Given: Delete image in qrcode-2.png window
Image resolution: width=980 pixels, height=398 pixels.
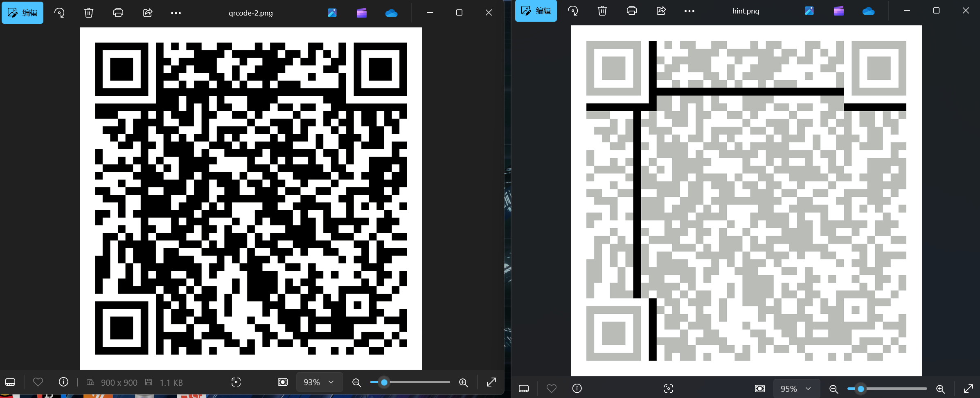Looking at the screenshot, I should [89, 13].
